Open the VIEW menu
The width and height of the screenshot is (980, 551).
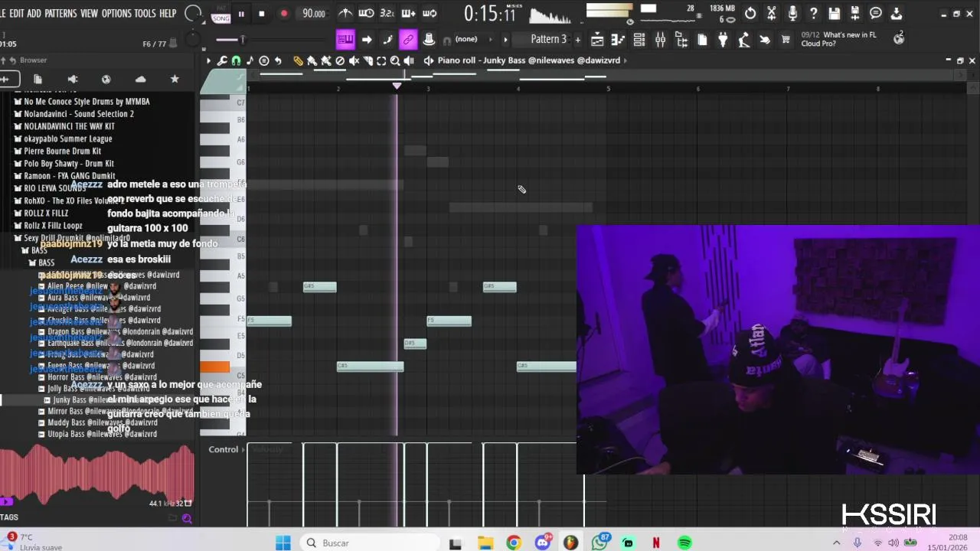click(x=90, y=14)
